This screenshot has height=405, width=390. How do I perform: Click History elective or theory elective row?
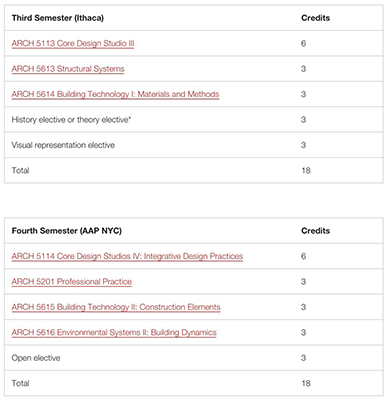click(x=194, y=120)
